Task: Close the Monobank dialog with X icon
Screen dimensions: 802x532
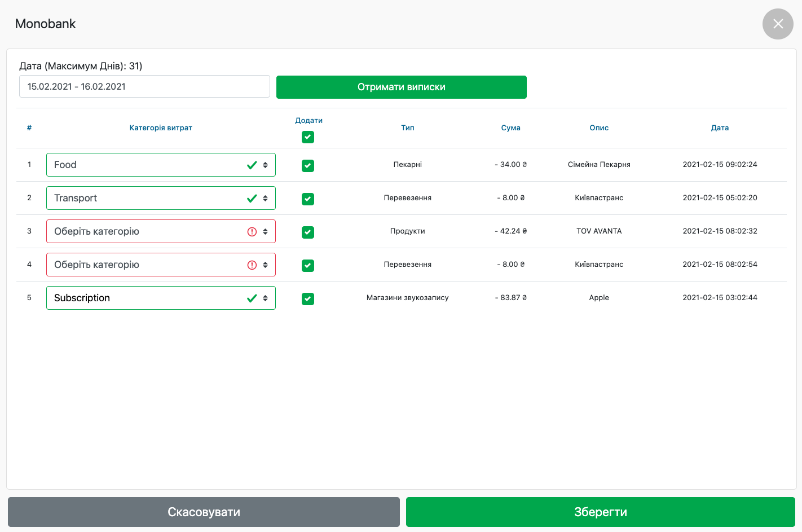Action: [778, 24]
